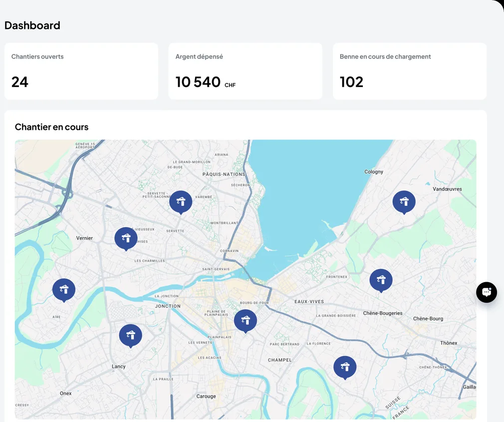This screenshot has height=422, width=504.
Task: Click the Chêne-Bourg label on map
Action: pos(428,319)
